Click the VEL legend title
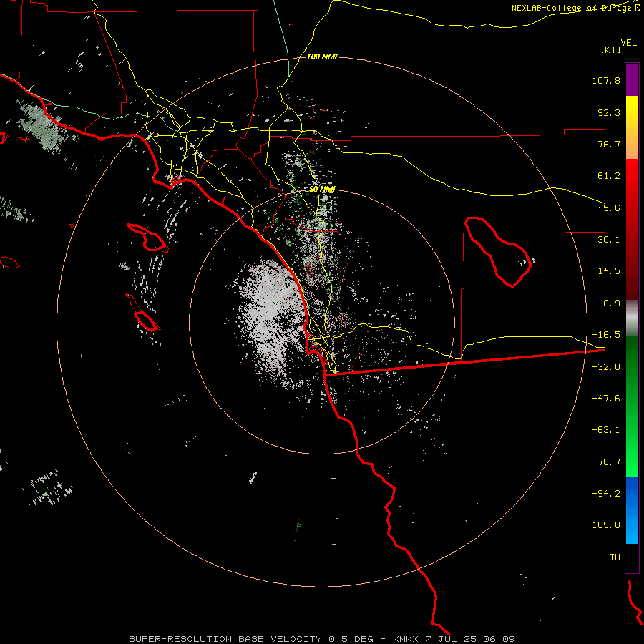Screen dimensions: 644x644 click(x=628, y=43)
